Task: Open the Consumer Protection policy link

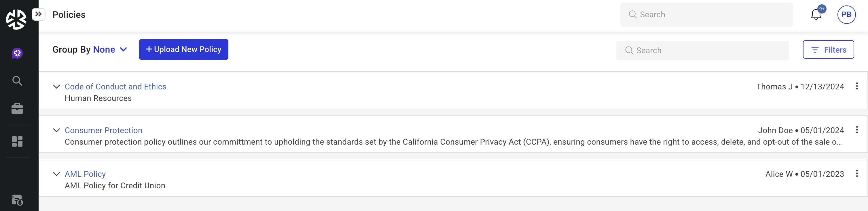Action: [103, 130]
